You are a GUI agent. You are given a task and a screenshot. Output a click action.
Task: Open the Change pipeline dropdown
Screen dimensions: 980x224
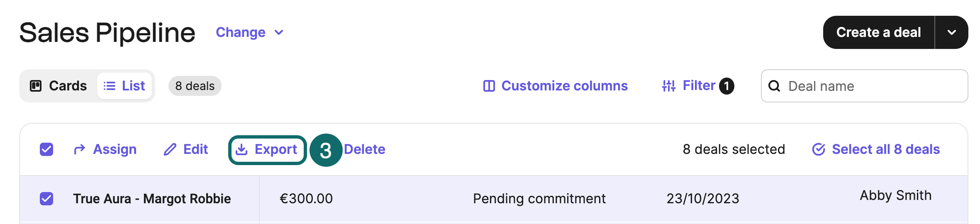click(249, 32)
